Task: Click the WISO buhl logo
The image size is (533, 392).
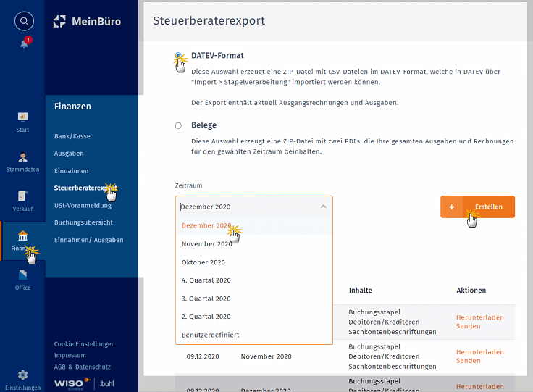Action: pyautogui.click(x=84, y=383)
